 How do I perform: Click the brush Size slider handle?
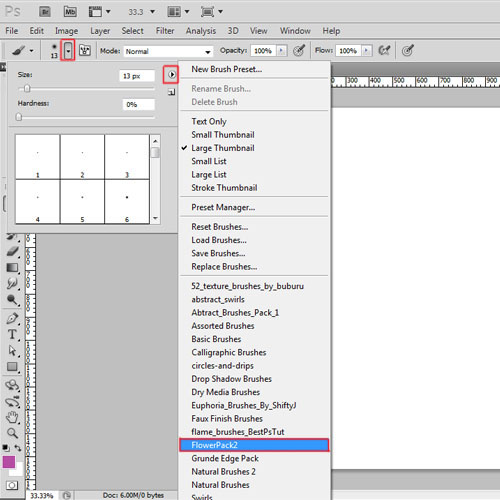pyautogui.click(x=27, y=88)
